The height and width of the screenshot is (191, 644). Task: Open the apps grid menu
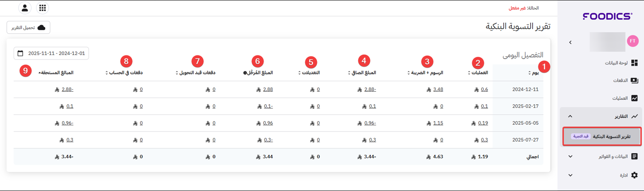(x=42, y=8)
